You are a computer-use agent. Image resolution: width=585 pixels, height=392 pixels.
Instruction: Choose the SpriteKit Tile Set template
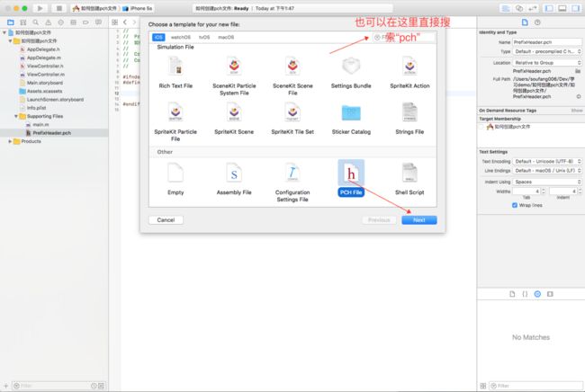(292, 119)
